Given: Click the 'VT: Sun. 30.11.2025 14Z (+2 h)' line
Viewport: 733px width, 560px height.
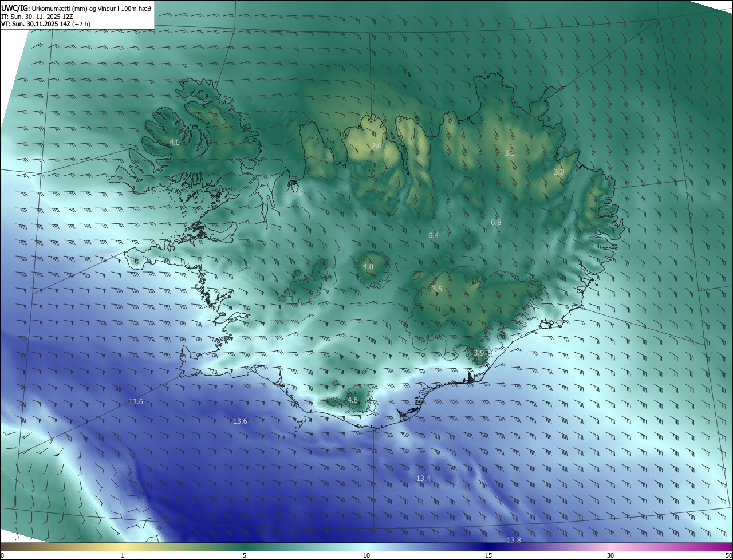Looking at the screenshot, I should click(46, 24).
